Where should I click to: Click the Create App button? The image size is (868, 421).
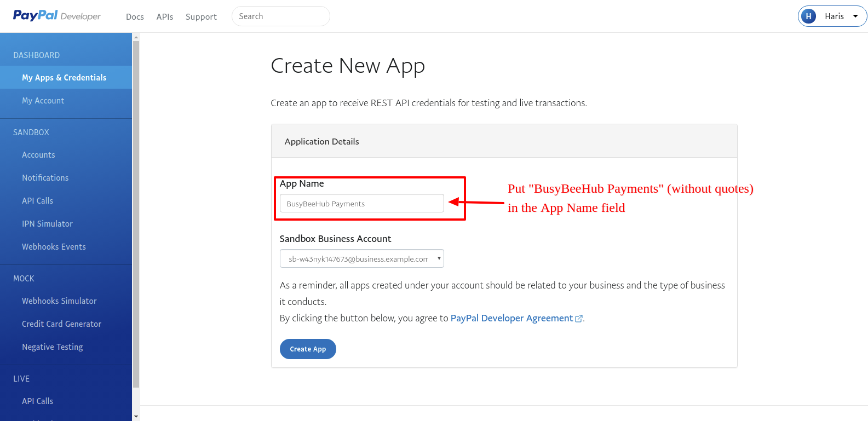tap(308, 349)
